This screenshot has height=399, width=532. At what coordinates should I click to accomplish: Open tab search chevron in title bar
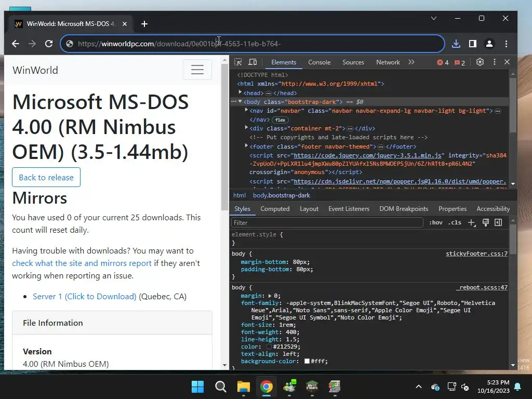click(434, 18)
